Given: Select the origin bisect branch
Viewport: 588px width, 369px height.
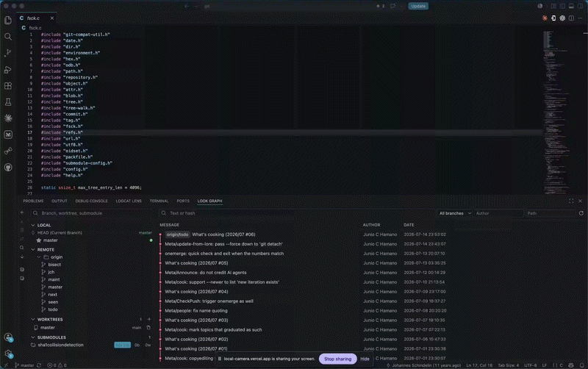Looking at the screenshot, I should [x=54, y=265].
